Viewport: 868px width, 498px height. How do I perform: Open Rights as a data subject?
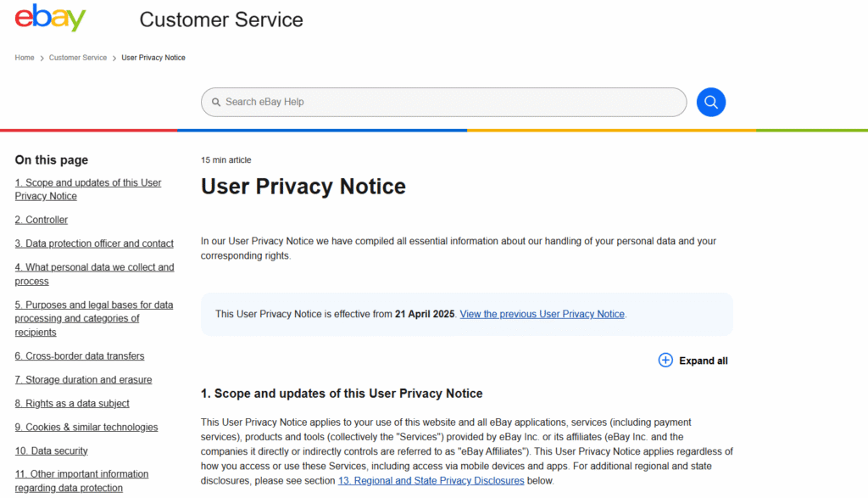pos(72,404)
